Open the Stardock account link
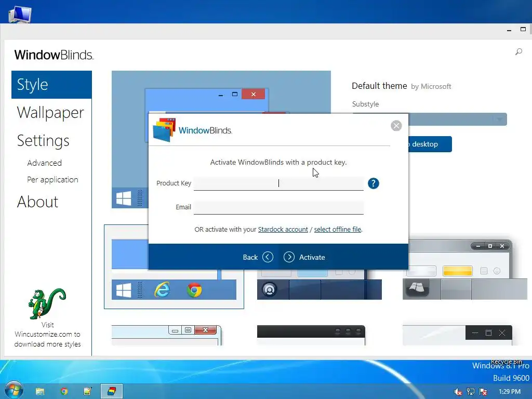The image size is (532, 399). pyautogui.click(x=283, y=229)
